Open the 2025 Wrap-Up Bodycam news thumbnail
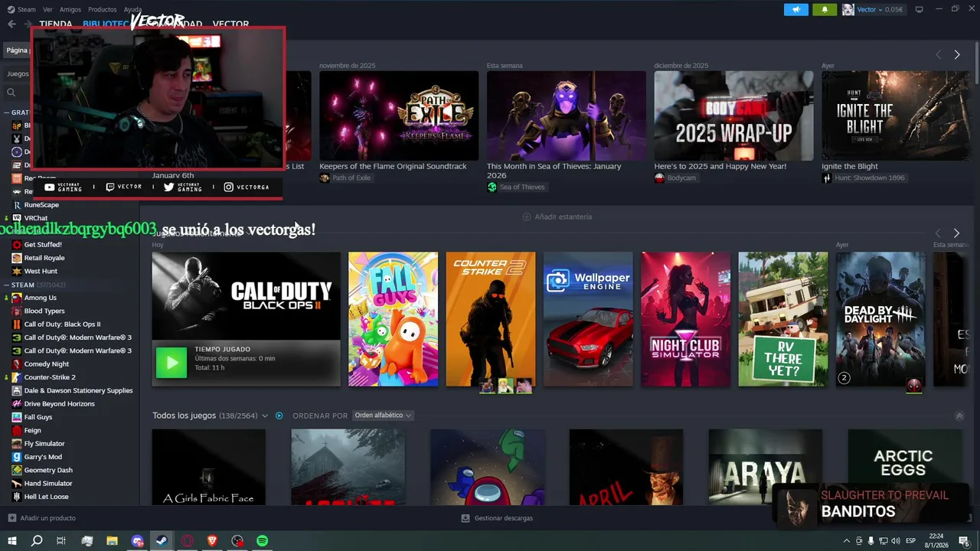The width and height of the screenshot is (980, 551). pyautogui.click(x=733, y=116)
